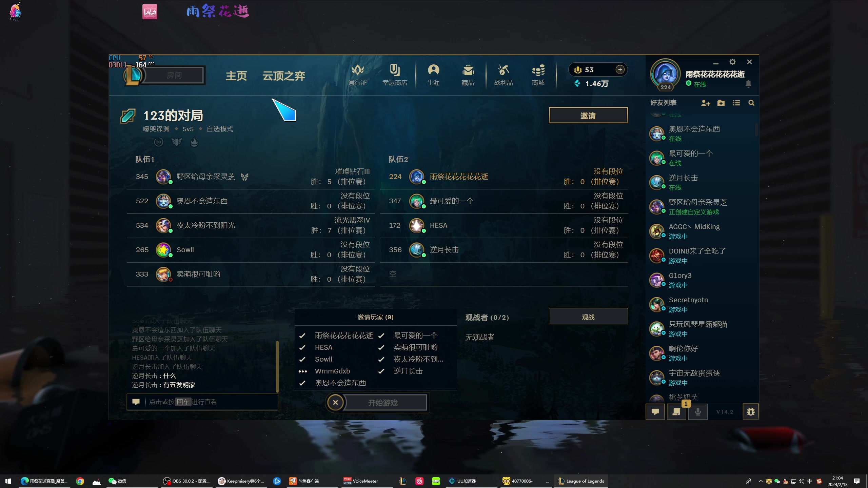Click the cancel X beside 开始游戏
868x488 pixels.
pyautogui.click(x=335, y=403)
